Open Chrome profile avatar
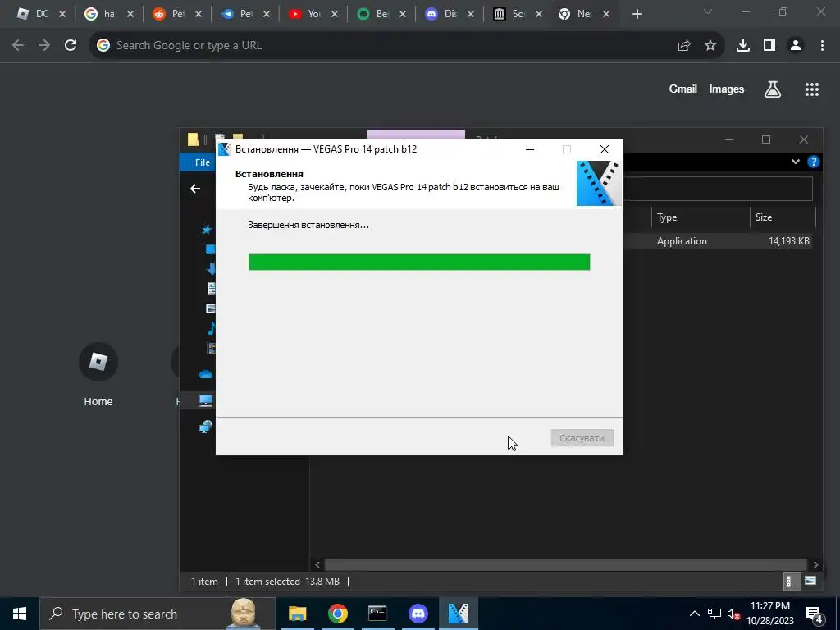This screenshot has width=840, height=630. pyautogui.click(x=796, y=46)
